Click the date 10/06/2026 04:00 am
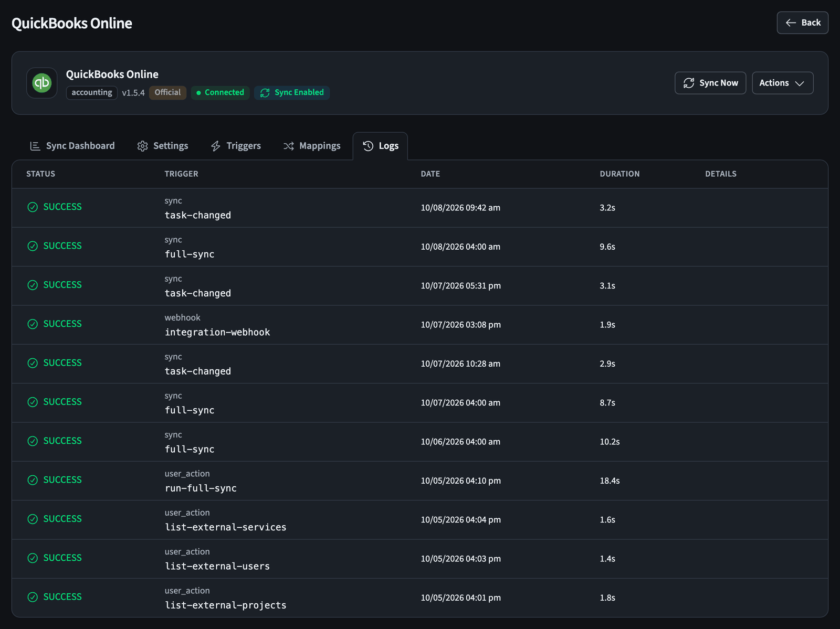Image resolution: width=840 pixels, height=629 pixels. [460, 442]
